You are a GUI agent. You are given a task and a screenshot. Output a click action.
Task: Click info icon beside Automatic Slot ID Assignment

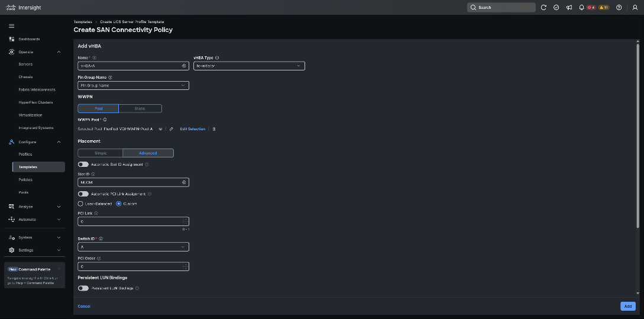point(147,165)
